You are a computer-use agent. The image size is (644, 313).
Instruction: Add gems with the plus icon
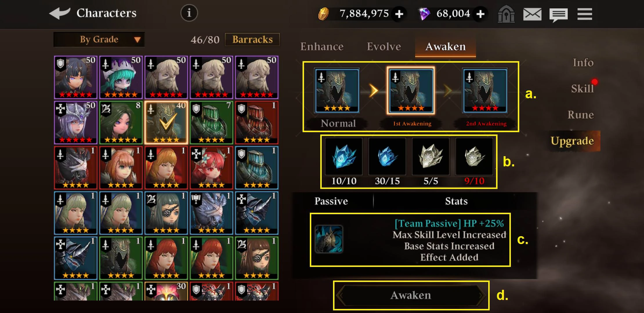point(480,14)
